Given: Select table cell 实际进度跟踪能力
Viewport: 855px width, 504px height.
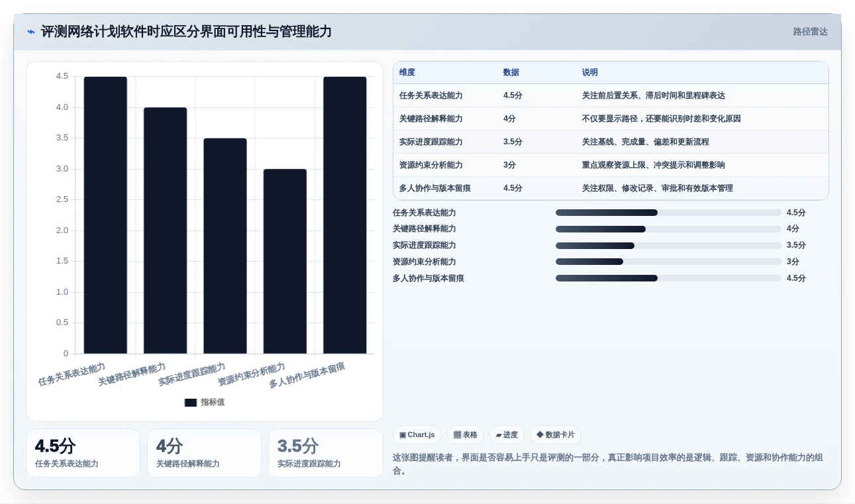Looking at the screenshot, I should (431, 142).
